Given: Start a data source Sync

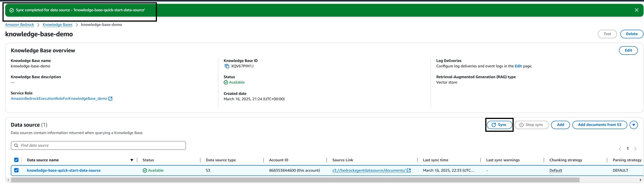Looking at the screenshot, I should [x=499, y=125].
